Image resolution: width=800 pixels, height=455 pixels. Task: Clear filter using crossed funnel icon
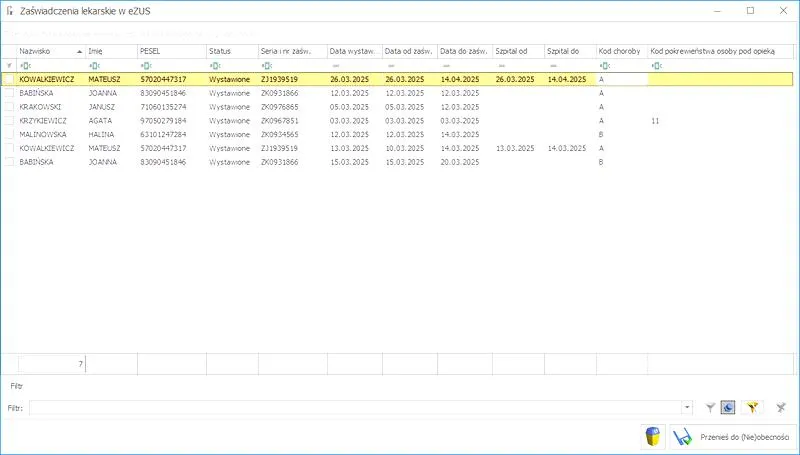tap(781, 408)
